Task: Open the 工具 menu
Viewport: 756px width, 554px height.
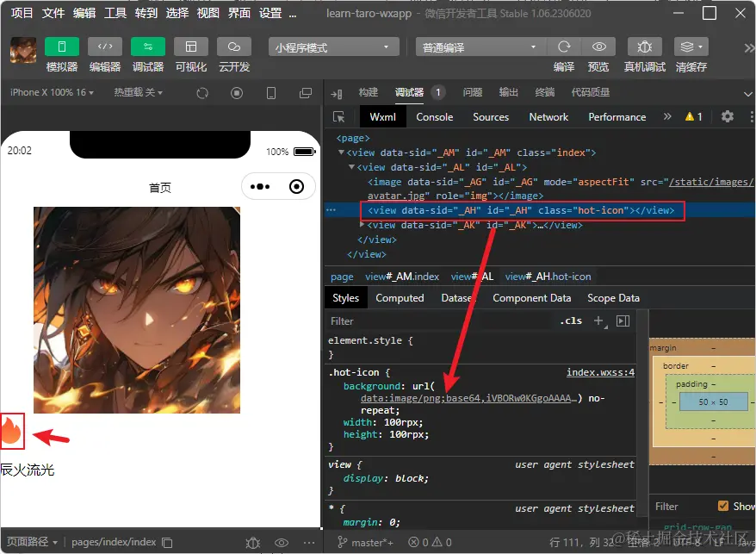Action: [x=115, y=13]
